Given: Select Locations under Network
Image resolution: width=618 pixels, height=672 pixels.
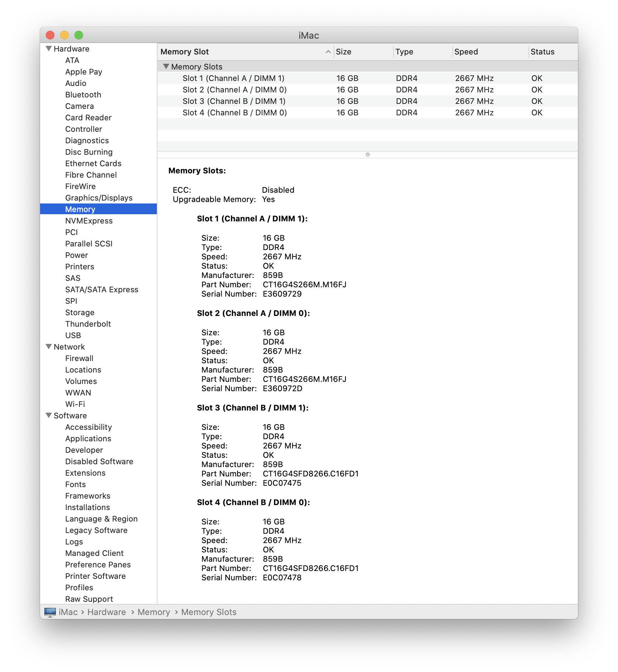Looking at the screenshot, I should (83, 370).
